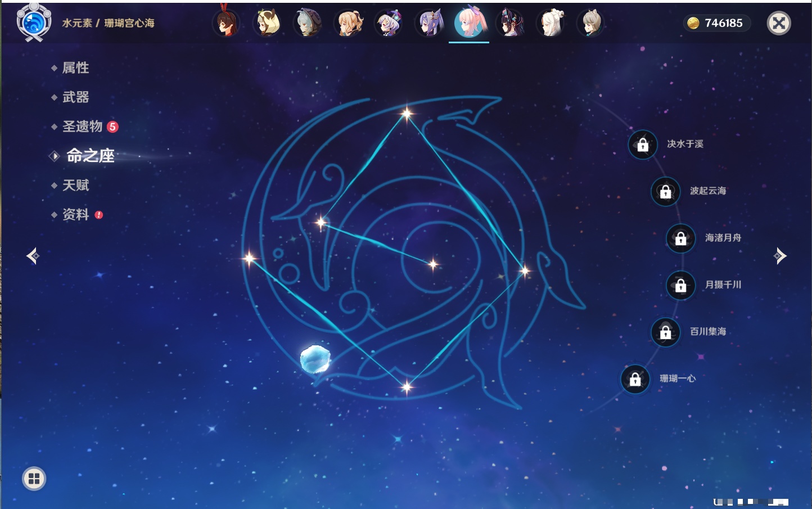This screenshot has width=812, height=509.
Task: Click the 珊瑚一心 label
Action: (x=678, y=379)
